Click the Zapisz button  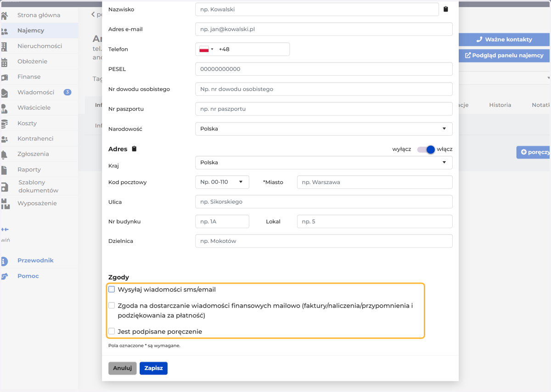(153, 368)
